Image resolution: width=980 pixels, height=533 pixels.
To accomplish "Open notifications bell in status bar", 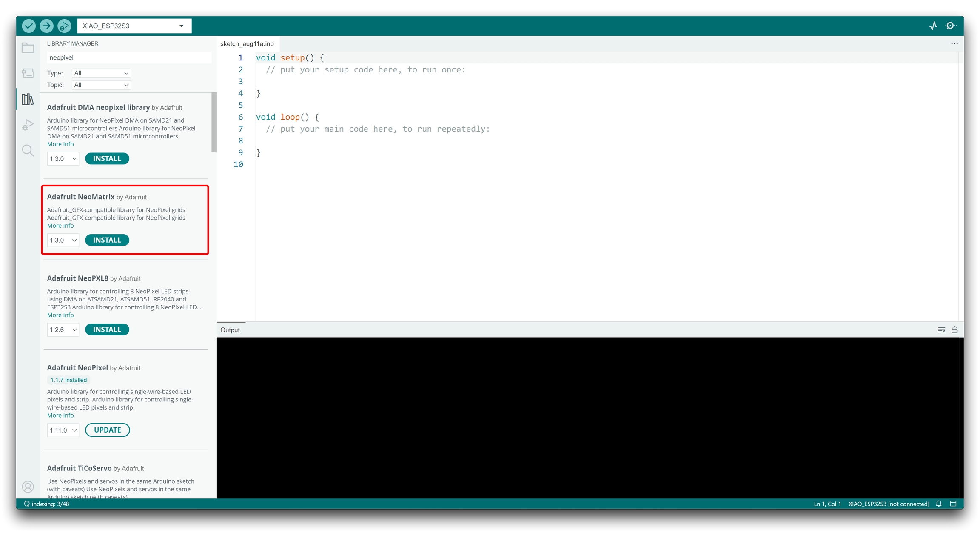I will point(939,504).
